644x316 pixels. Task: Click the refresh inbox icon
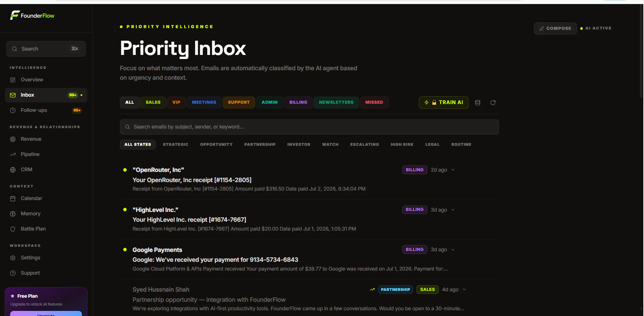tap(493, 102)
